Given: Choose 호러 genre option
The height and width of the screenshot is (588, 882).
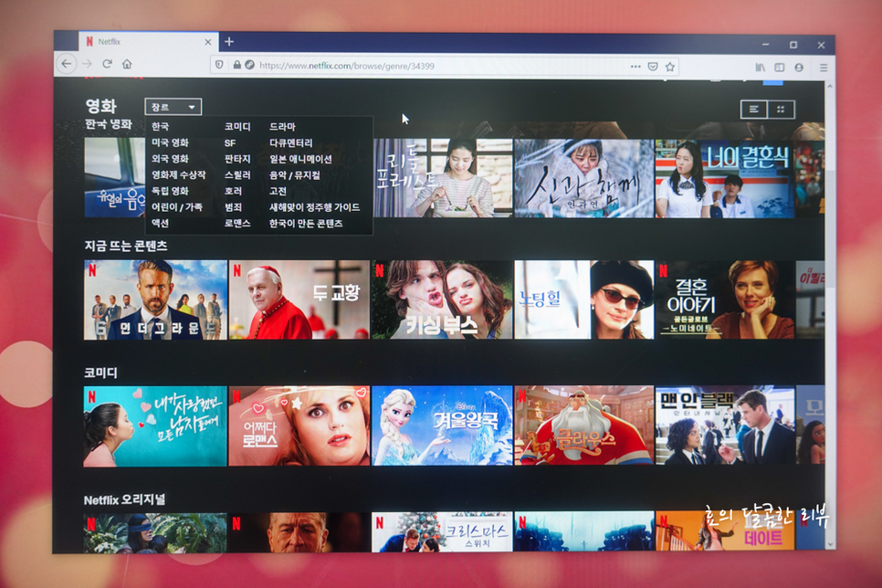Looking at the screenshot, I should pos(233,192).
